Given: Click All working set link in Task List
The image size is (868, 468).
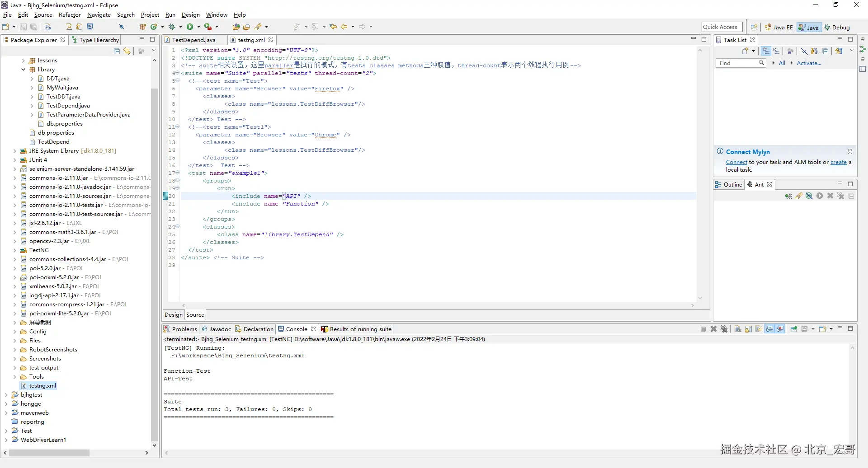Looking at the screenshot, I should click(782, 63).
